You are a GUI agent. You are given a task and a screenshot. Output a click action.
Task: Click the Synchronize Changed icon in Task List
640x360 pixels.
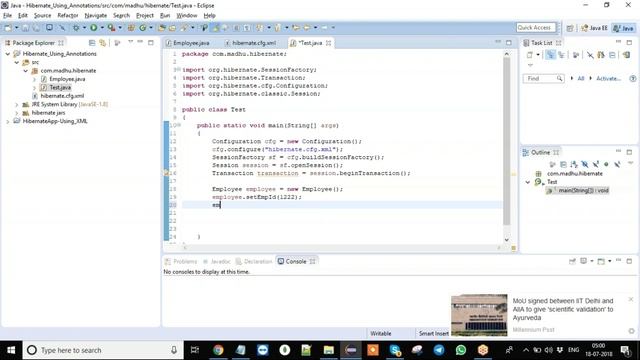(x=626, y=55)
